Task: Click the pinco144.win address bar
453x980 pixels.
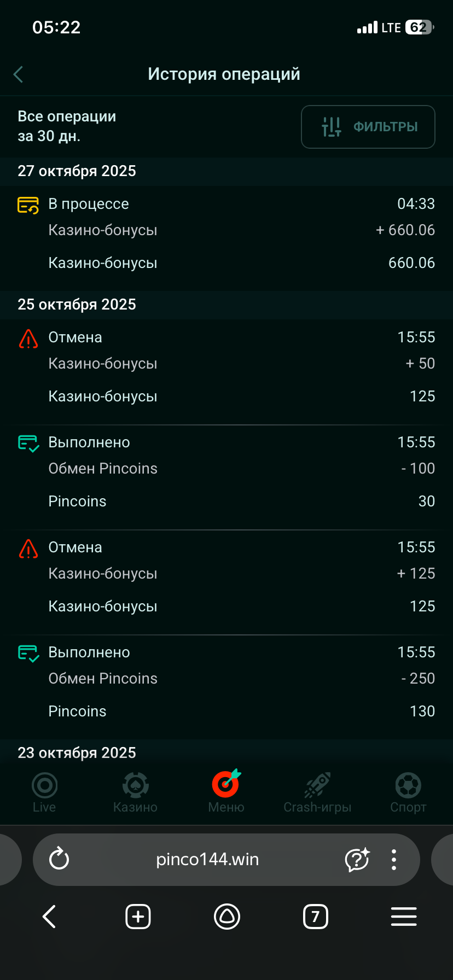Action: 207,860
